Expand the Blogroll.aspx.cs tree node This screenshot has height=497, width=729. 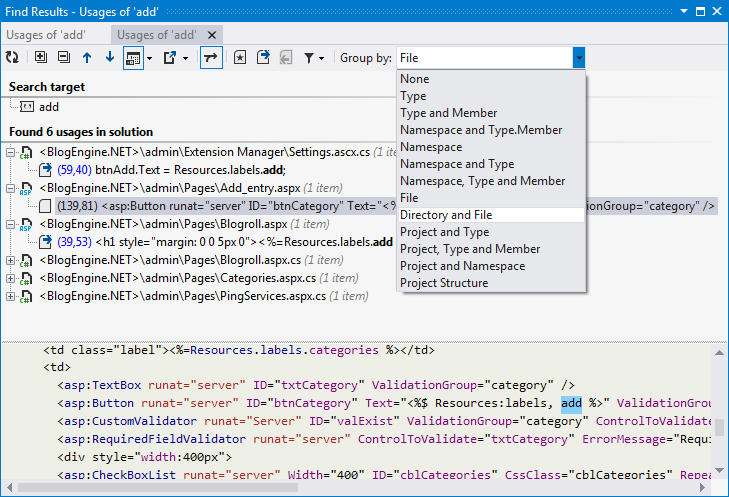(11, 260)
